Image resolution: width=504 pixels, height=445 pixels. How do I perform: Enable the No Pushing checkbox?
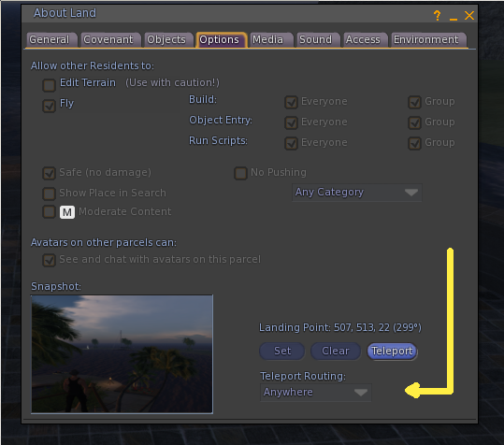point(240,173)
